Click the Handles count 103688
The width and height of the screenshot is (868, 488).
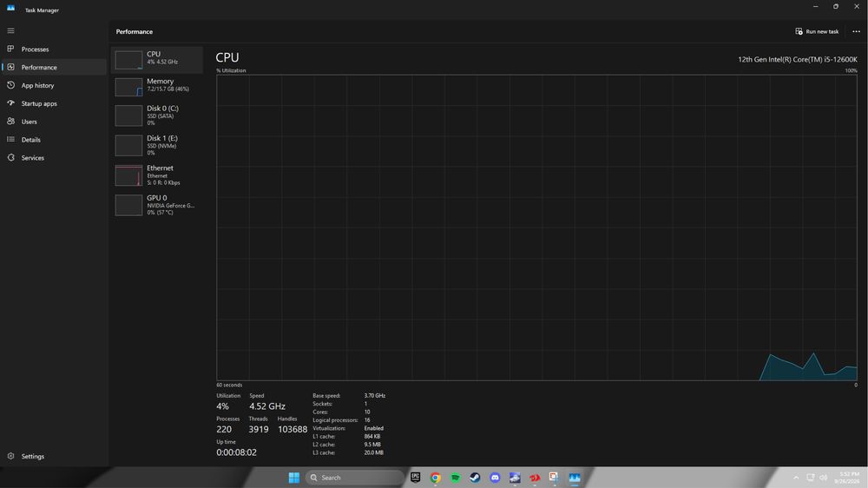coord(293,429)
